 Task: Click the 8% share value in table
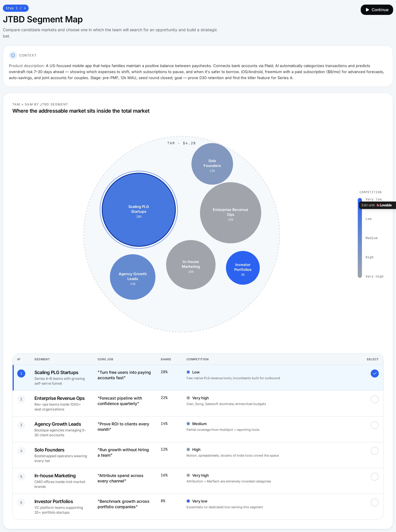click(163, 501)
